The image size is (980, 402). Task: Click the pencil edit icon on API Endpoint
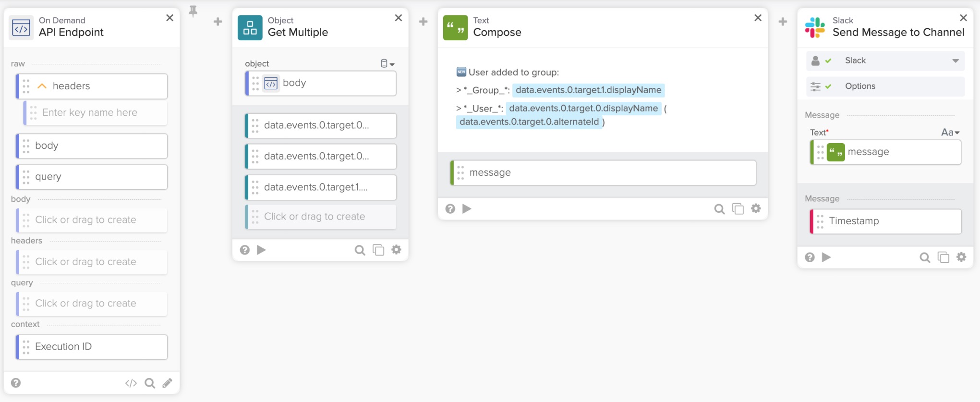click(167, 383)
